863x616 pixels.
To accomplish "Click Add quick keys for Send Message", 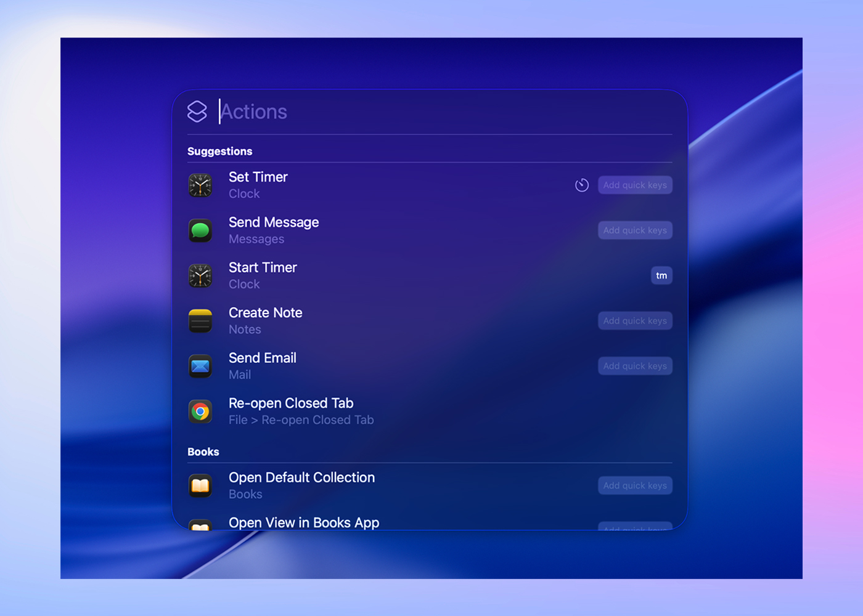I will tap(635, 230).
